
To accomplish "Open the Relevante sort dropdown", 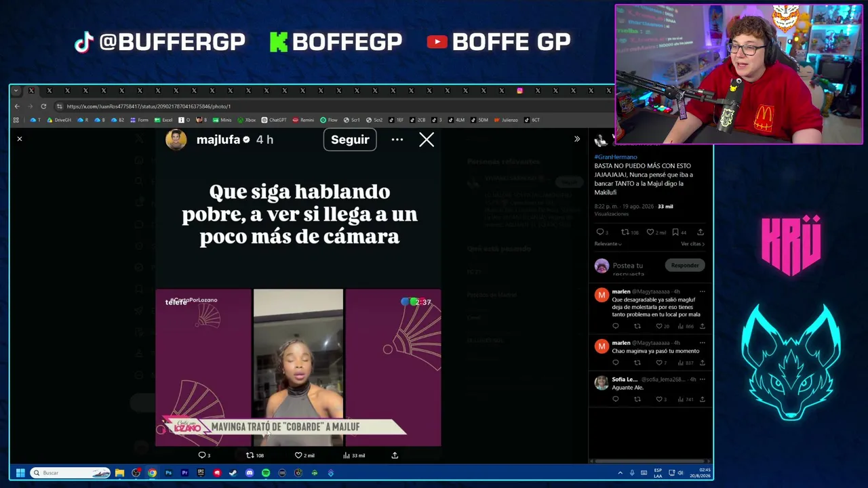I will tap(608, 244).
